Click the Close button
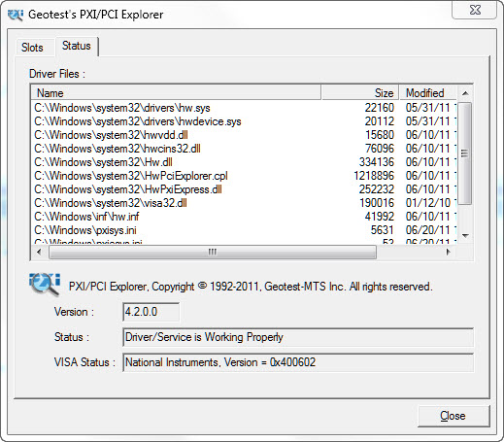 click(x=454, y=416)
